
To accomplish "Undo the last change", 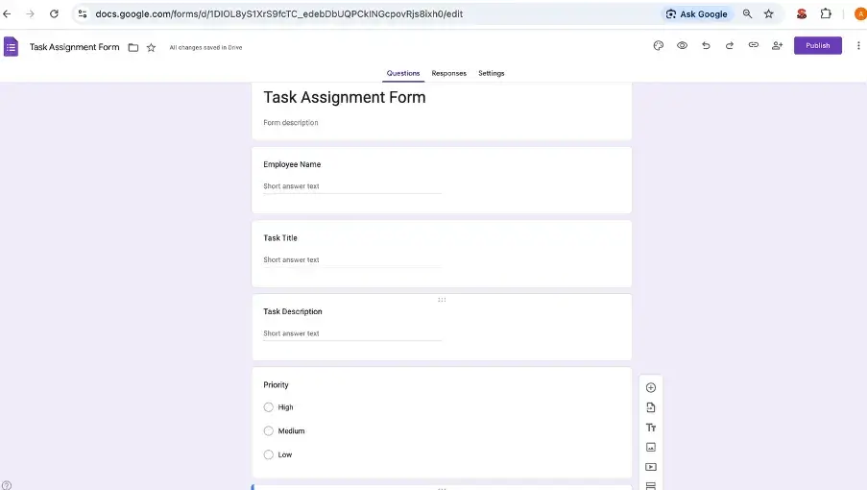I will coord(706,45).
